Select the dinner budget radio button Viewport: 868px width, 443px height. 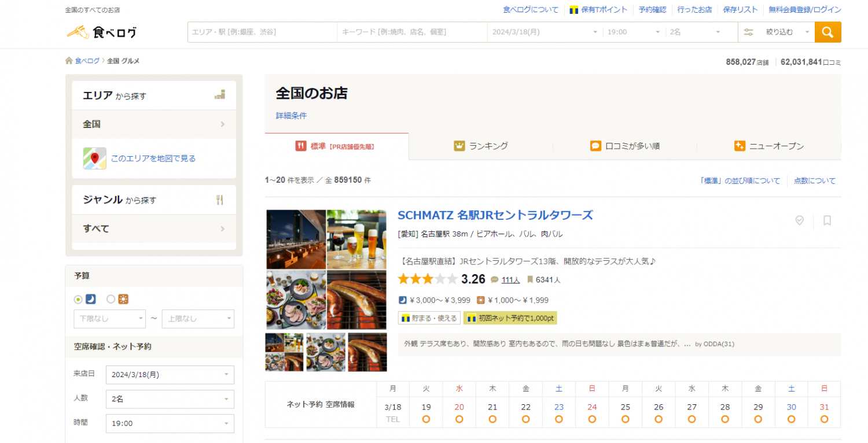[x=78, y=300]
